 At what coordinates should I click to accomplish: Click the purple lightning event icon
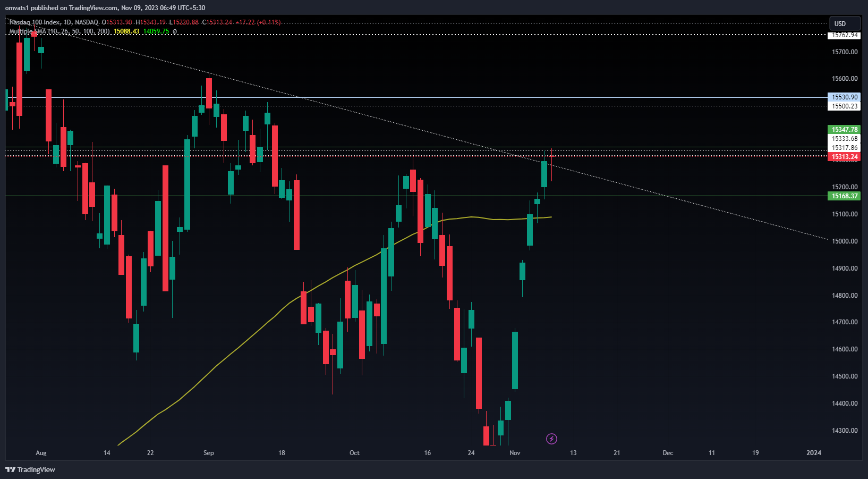tap(551, 439)
